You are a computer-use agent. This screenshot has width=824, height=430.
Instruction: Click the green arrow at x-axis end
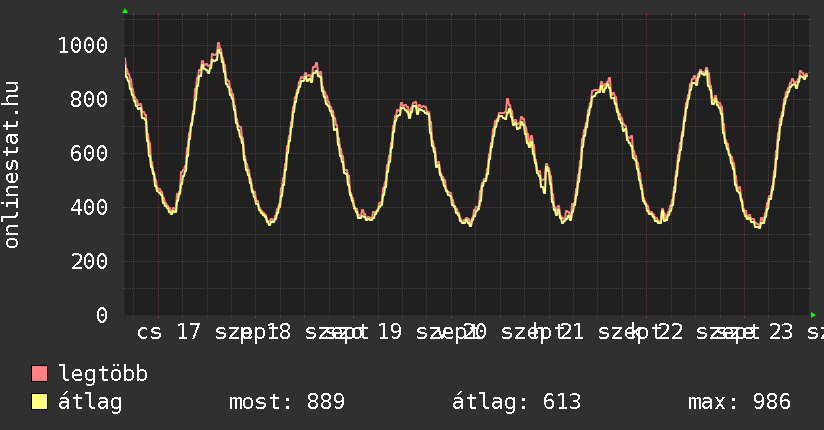813,315
